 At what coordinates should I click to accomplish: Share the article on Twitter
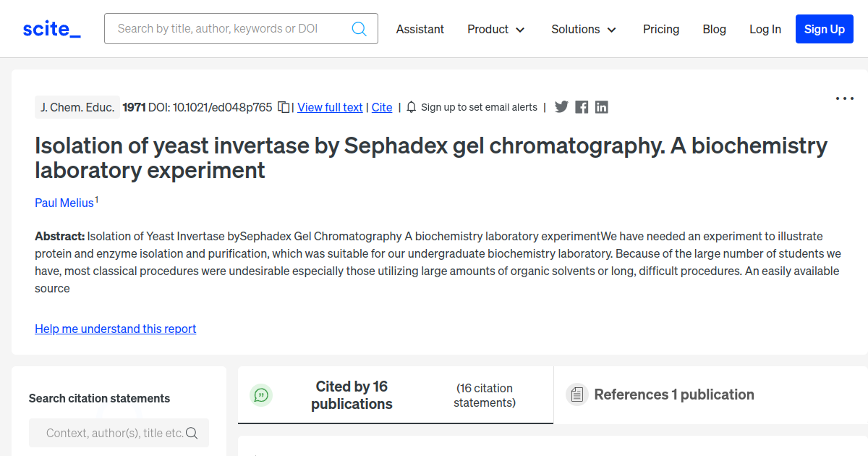tap(561, 106)
